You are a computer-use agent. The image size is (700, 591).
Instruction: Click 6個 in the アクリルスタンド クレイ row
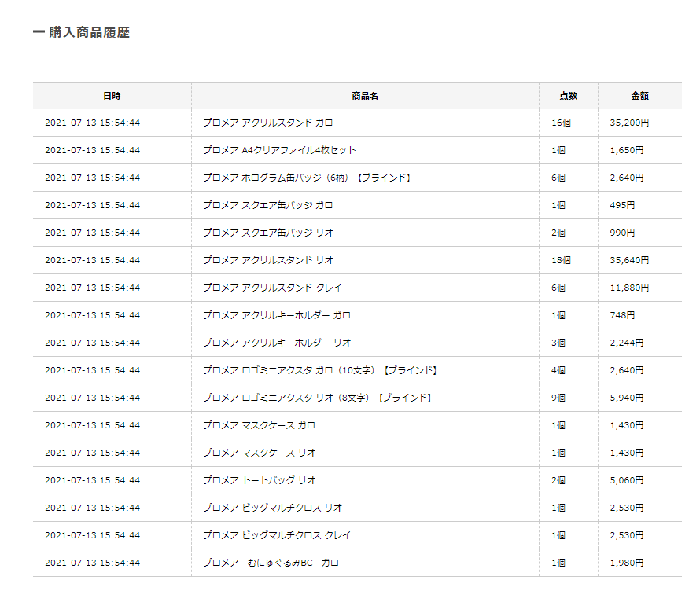(558, 288)
